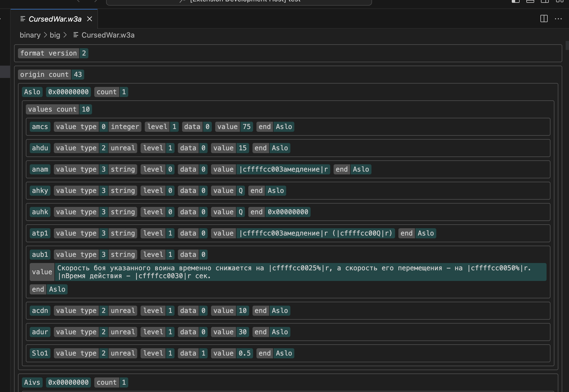
Task: Click the count label in Aivs header
Action: pos(107,382)
